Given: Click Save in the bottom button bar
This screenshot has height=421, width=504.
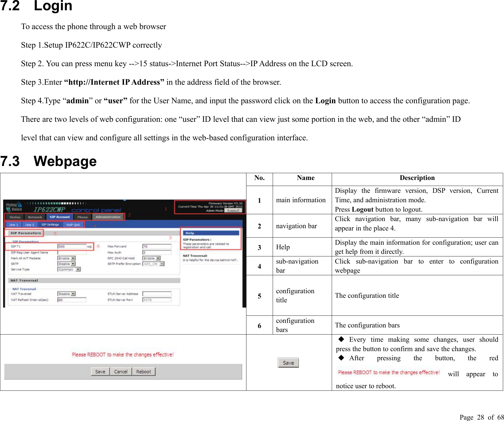Looking at the screenshot, I should pyautogui.click(x=100, y=372).
